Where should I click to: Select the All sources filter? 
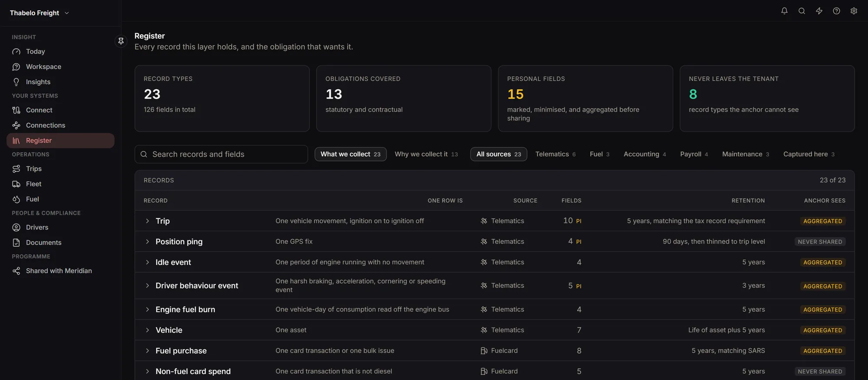pos(499,154)
